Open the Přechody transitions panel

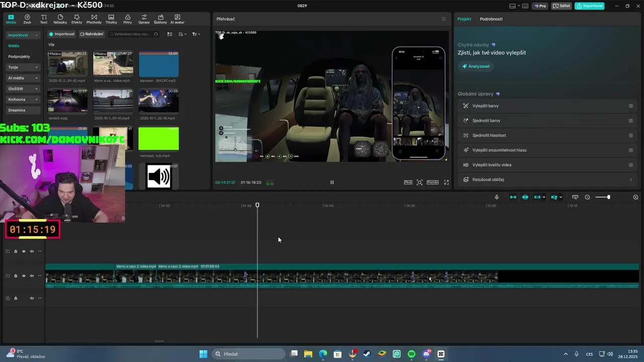[x=94, y=19]
